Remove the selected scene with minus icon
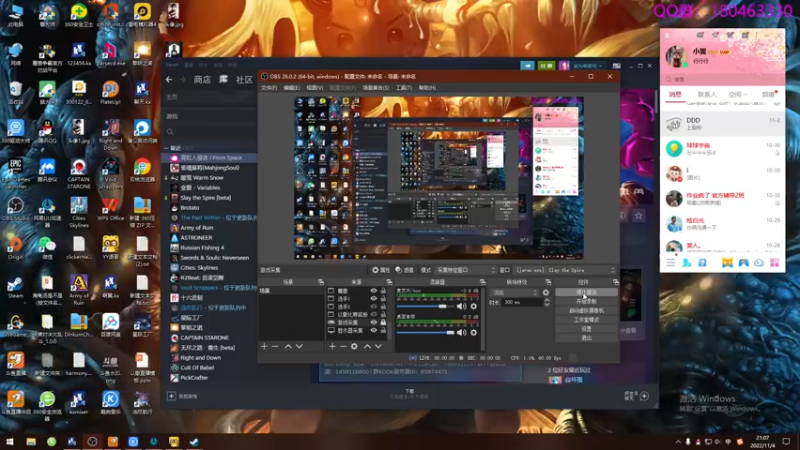 click(275, 346)
